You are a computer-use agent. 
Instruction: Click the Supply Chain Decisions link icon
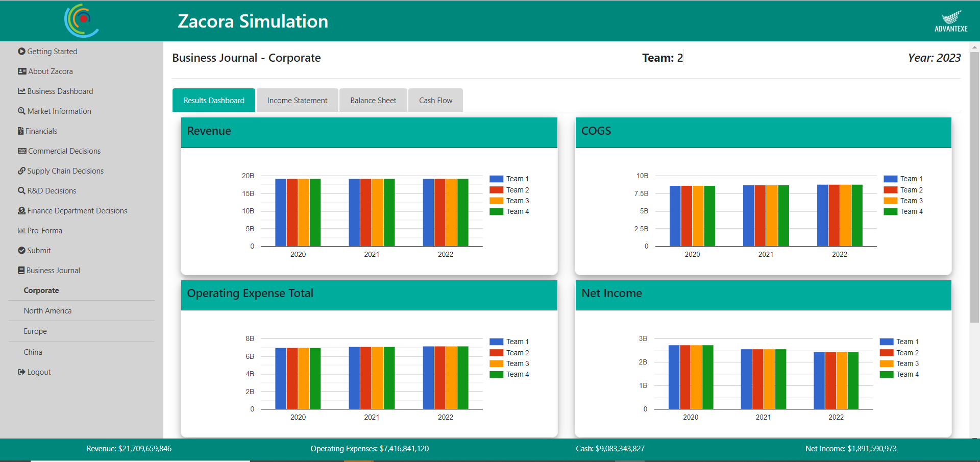(21, 171)
